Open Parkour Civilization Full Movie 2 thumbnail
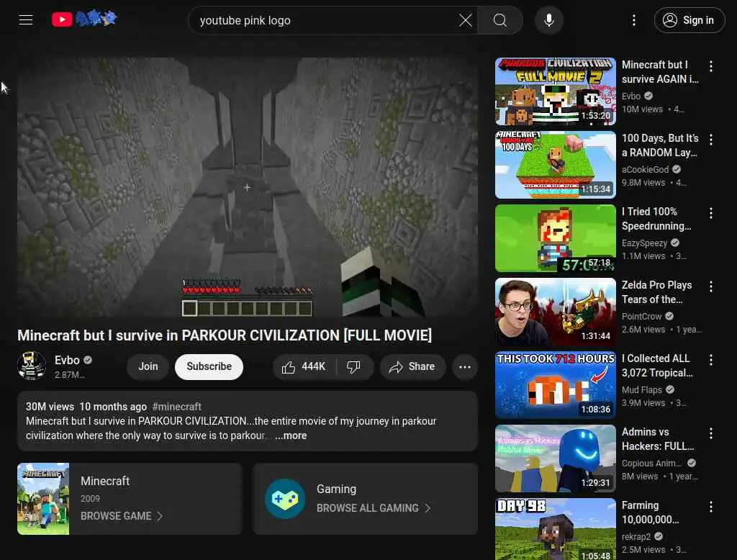737x560 pixels. pyautogui.click(x=555, y=91)
